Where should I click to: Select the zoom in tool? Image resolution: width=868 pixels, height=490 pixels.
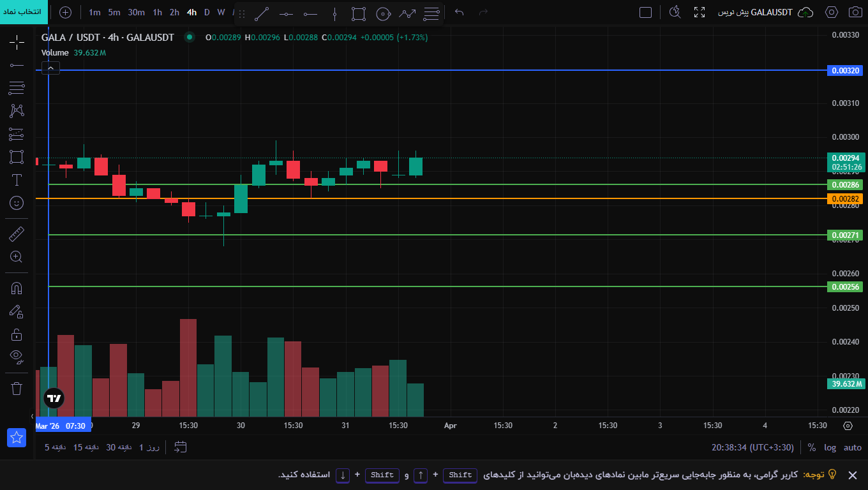(17, 257)
